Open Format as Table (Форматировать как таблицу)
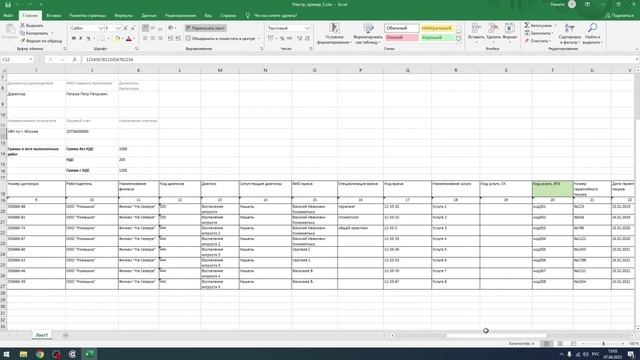 coord(368,33)
